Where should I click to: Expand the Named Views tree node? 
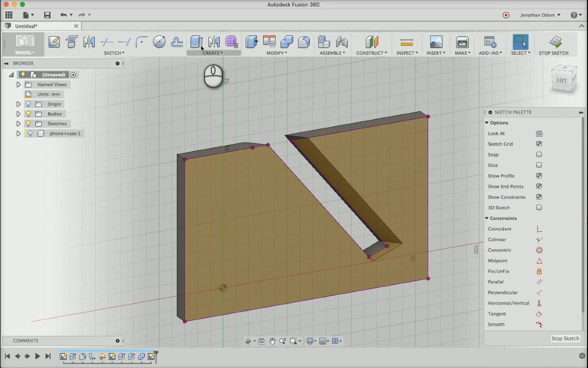pos(18,84)
